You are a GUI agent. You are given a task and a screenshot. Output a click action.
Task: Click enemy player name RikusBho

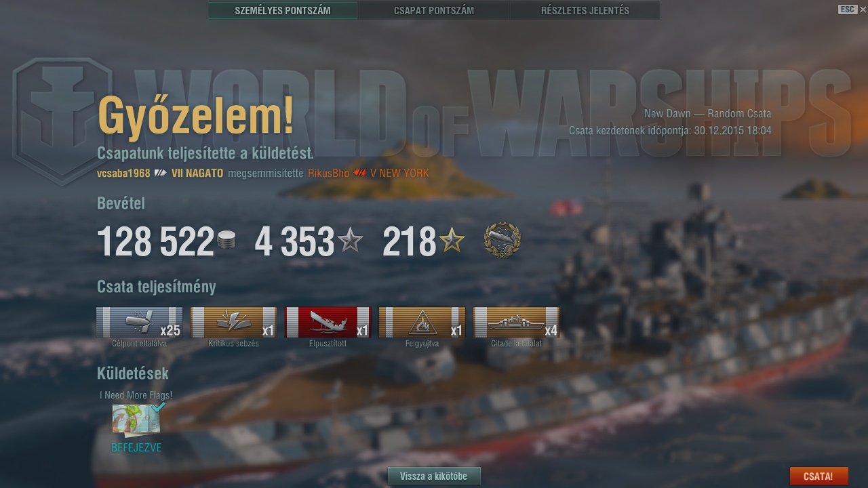tap(329, 174)
